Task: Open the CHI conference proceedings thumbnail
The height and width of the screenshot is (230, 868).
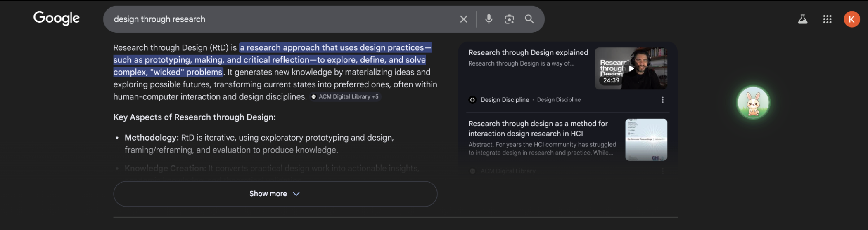Action: coord(646,140)
